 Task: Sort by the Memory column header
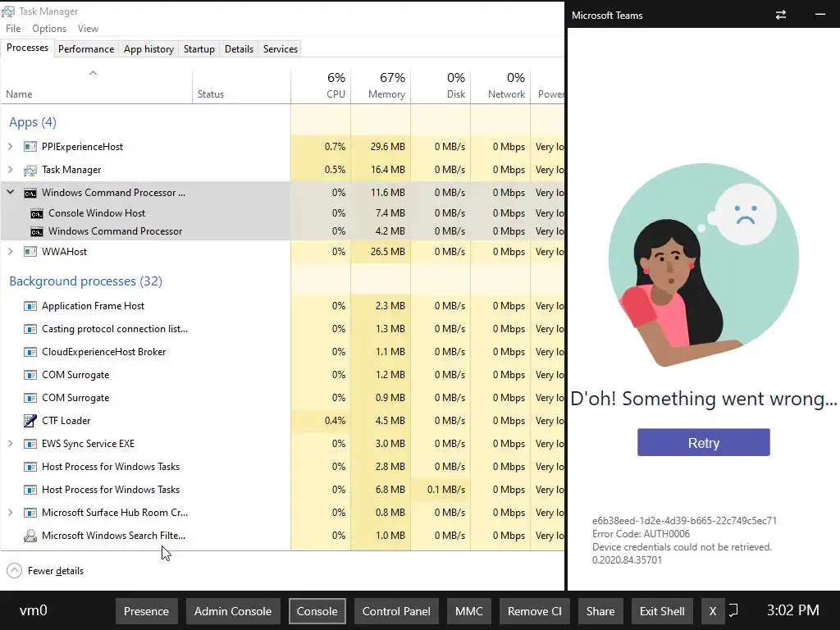(381, 85)
